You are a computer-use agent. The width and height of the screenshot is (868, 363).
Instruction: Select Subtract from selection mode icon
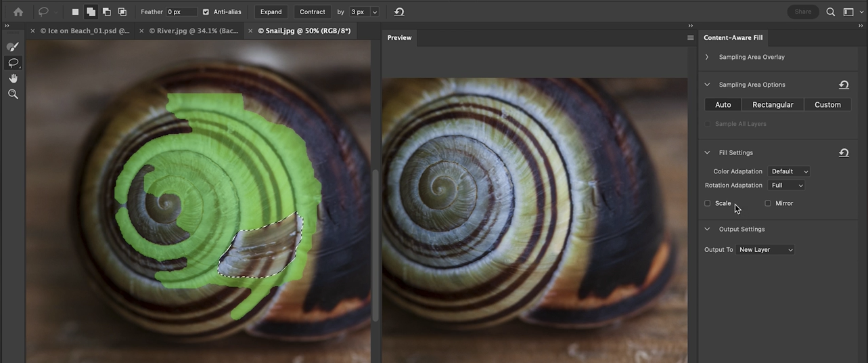tap(106, 12)
